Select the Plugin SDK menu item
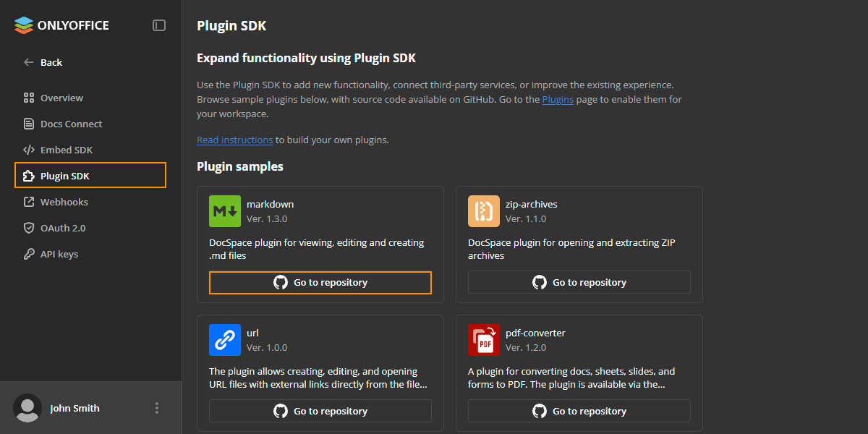 (x=90, y=176)
